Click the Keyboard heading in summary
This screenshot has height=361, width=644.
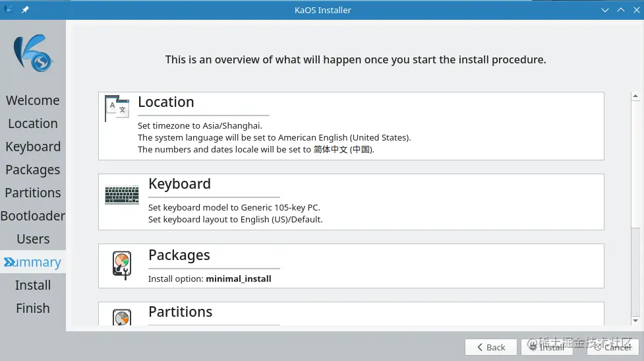coord(179,183)
